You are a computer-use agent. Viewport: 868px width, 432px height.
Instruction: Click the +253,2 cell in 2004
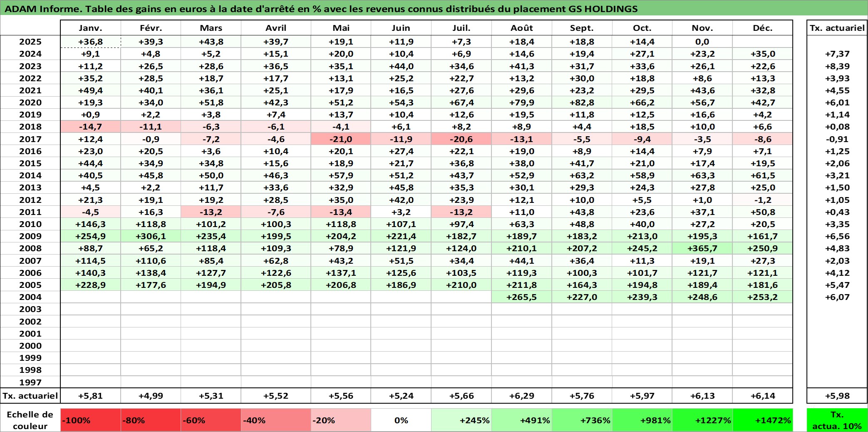(x=762, y=297)
